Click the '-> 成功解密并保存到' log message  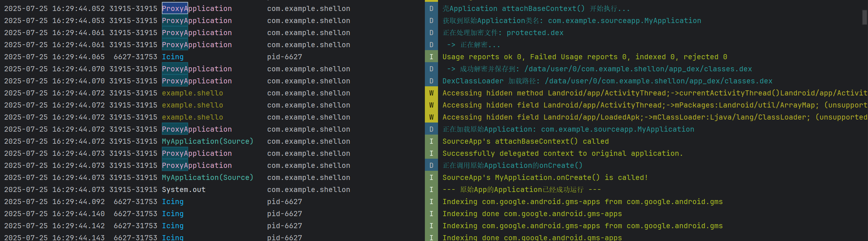point(599,69)
